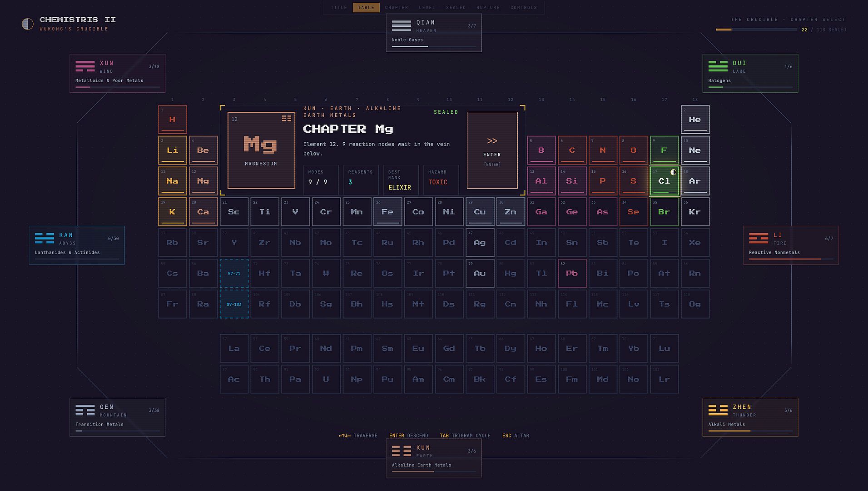Image resolution: width=868 pixels, height=491 pixels.
Task: Open the SEALED tab
Action: 456,7
